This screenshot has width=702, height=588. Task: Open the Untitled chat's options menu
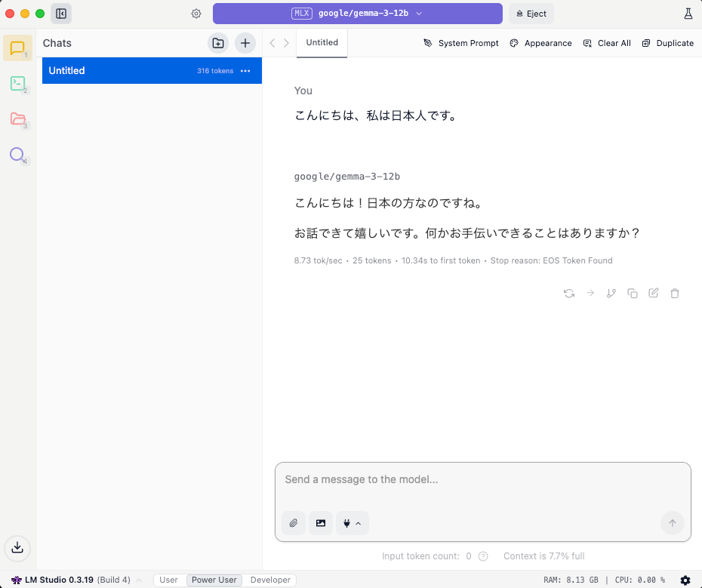click(245, 70)
